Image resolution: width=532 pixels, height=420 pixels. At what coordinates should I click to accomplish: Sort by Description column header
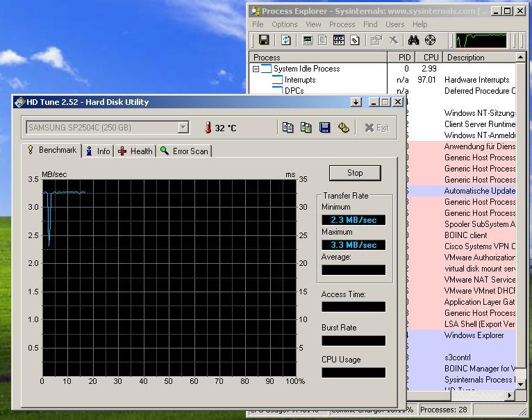click(x=479, y=58)
